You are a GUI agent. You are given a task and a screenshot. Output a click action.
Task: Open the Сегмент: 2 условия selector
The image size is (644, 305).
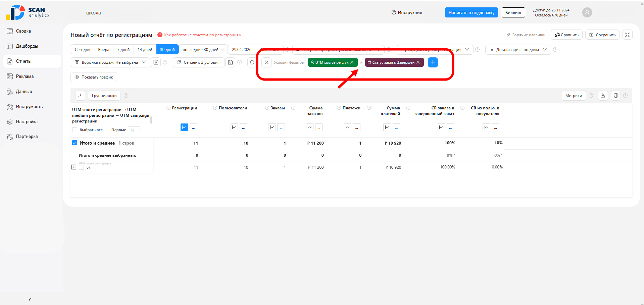click(198, 62)
